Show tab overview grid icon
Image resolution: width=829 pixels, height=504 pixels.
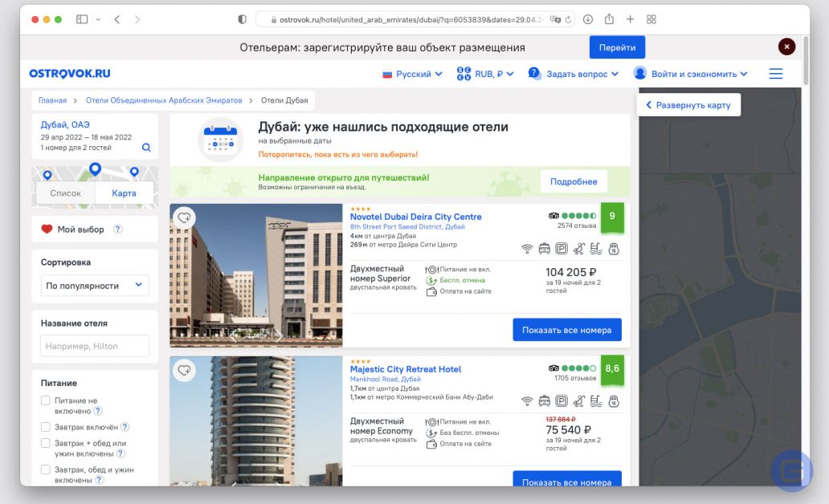coord(651,19)
